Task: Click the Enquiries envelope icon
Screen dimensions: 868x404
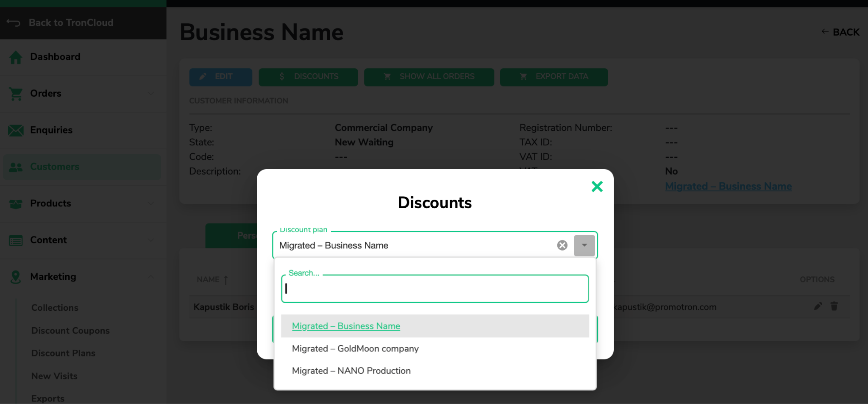Action: point(16,130)
